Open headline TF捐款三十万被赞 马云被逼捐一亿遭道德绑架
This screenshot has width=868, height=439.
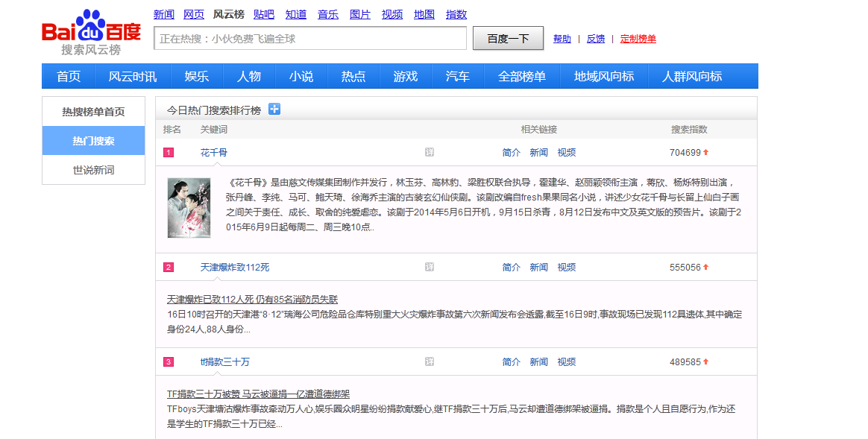[x=258, y=394]
